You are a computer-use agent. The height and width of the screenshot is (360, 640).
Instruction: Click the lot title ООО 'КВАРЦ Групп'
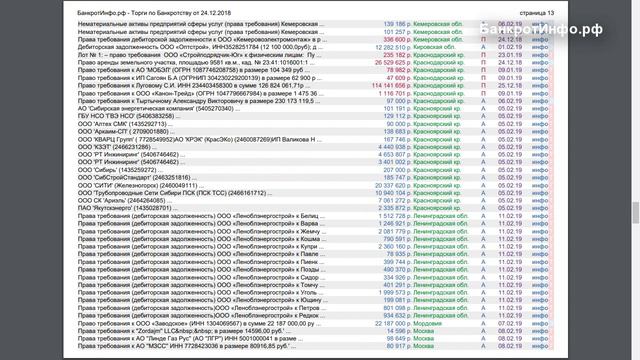click(200, 140)
